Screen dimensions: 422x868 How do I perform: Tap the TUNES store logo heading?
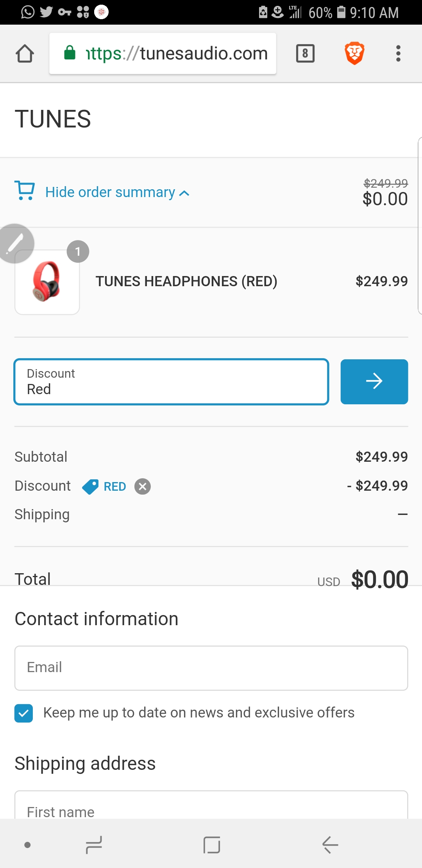pyautogui.click(x=53, y=119)
